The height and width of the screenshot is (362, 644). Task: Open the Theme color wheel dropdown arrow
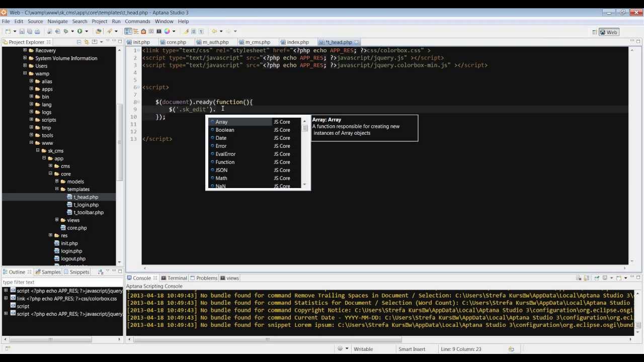pos(174,31)
